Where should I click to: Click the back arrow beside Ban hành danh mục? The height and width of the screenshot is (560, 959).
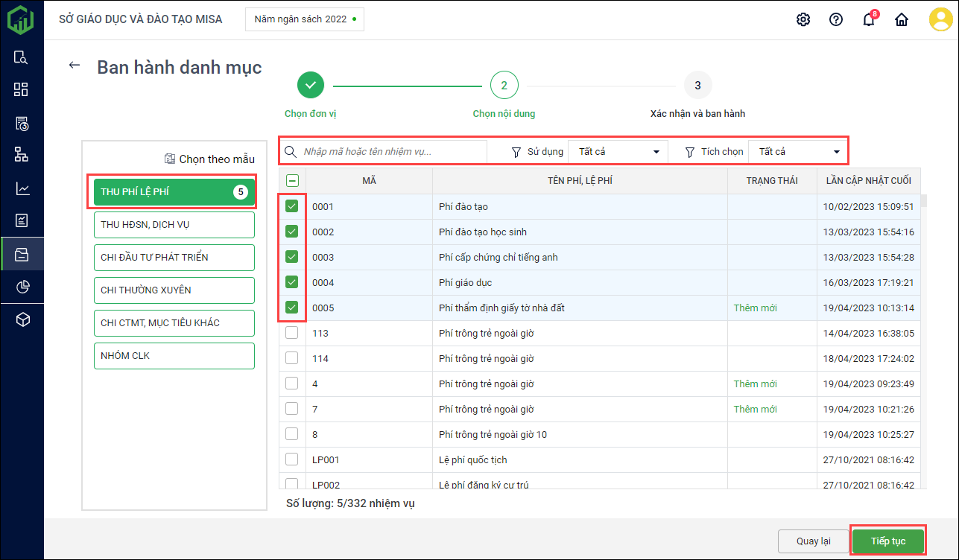(x=74, y=66)
